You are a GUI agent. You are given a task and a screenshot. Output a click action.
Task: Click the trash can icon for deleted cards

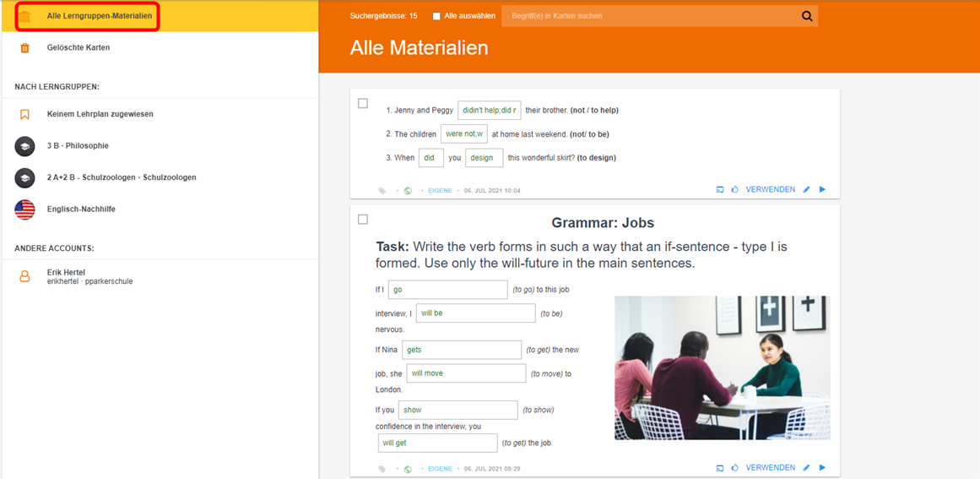pyautogui.click(x=24, y=47)
